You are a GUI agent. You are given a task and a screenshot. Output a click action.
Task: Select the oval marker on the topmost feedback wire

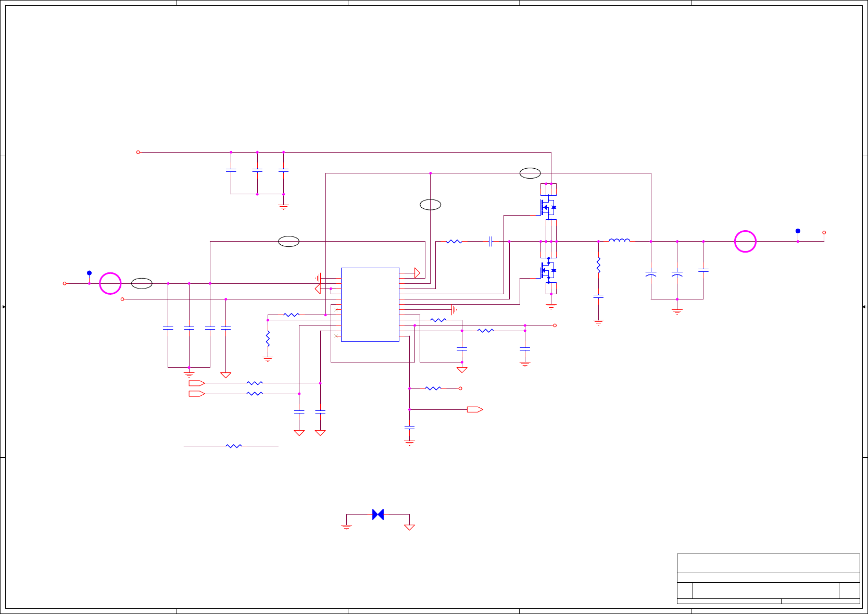(x=530, y=173)
